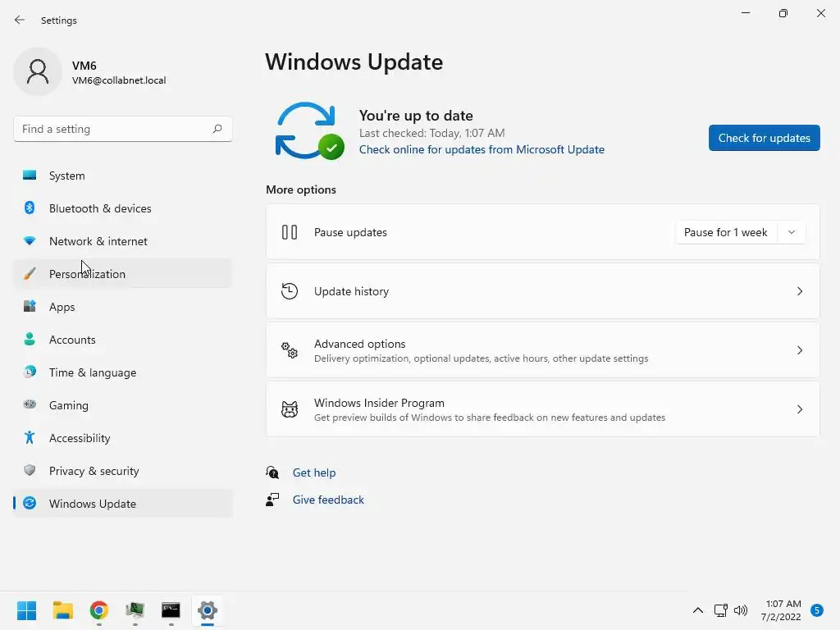The width and height of the screenshot is (840, 630).
Task: Click the VM6 user avatar icon
Action: (38, 71)
